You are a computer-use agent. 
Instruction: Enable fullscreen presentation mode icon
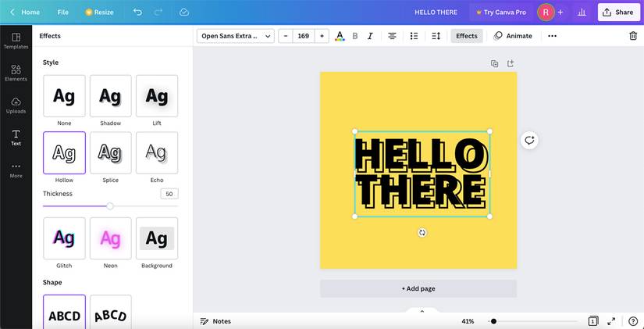tap(611, 321)
